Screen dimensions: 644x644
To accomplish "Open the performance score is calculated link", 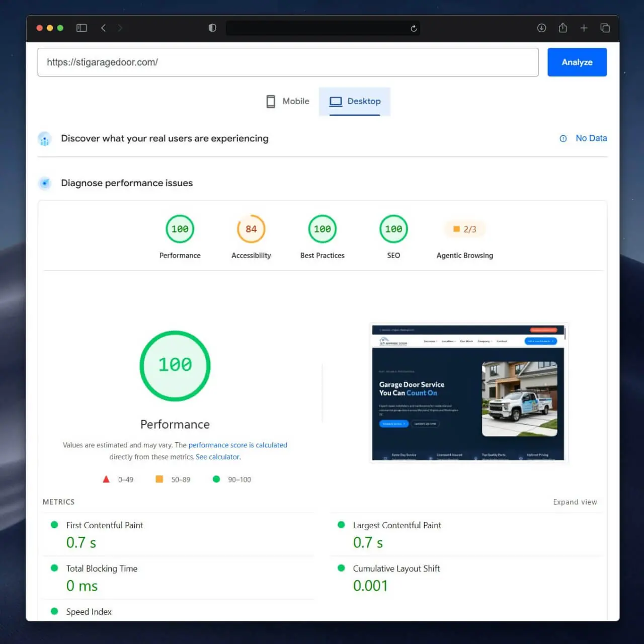I will coord(238,445).
